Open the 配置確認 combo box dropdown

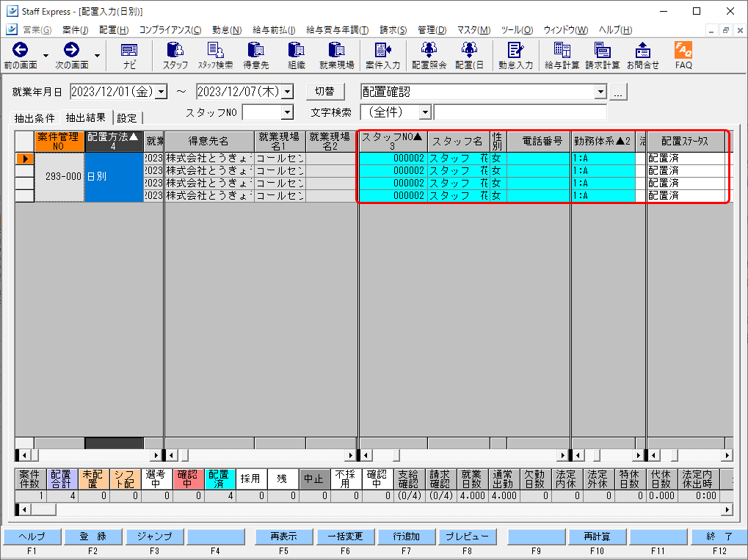coord(600,92)
